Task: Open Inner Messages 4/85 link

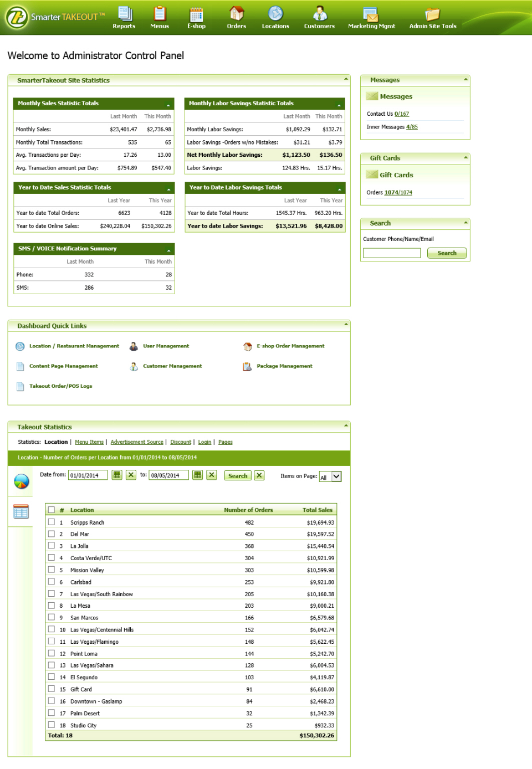Action: coord(412,127)
